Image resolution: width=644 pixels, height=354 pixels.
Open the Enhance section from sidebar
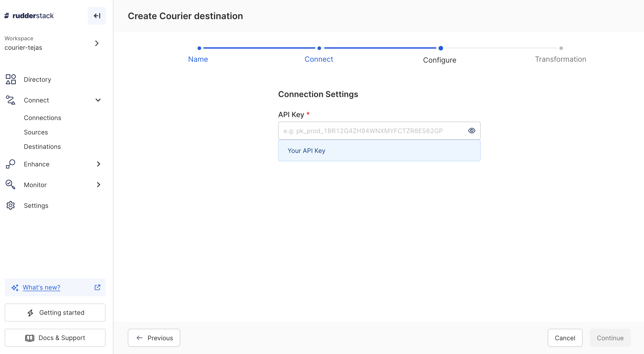click(x=37, y=164)
